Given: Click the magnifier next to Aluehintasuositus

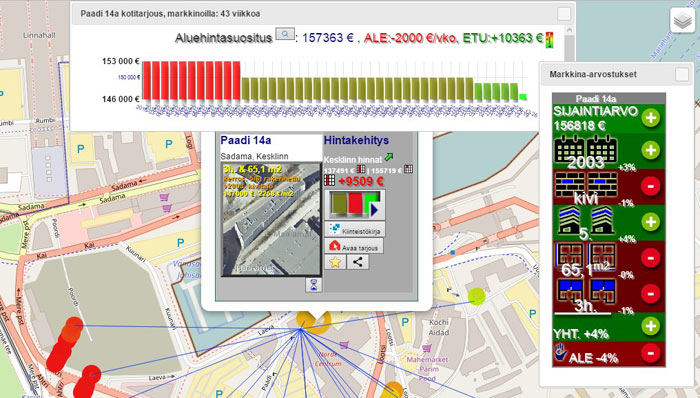Looking at the screenshot, I should pyautogui.click(x=285, y=34).
